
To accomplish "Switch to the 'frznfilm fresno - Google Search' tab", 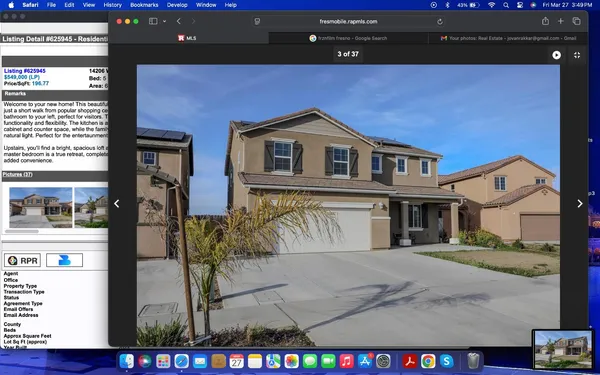I will click(x=348, y=38).
